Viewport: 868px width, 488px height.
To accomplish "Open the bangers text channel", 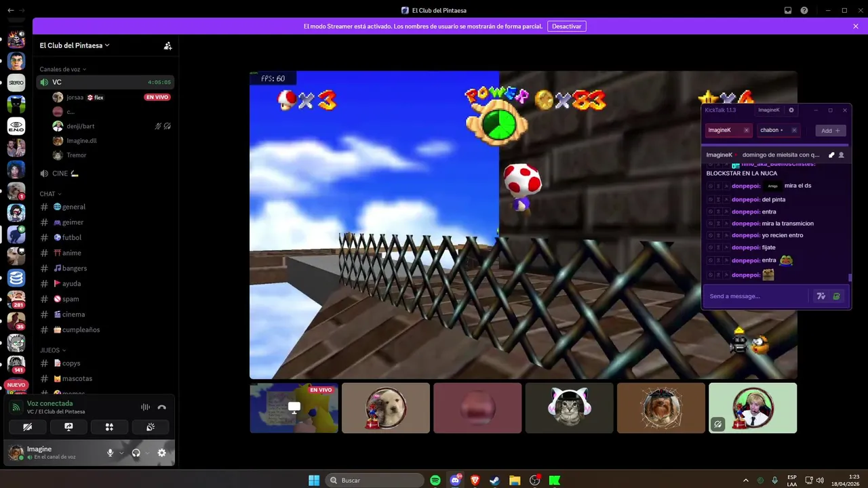I will tap(105, 268).
